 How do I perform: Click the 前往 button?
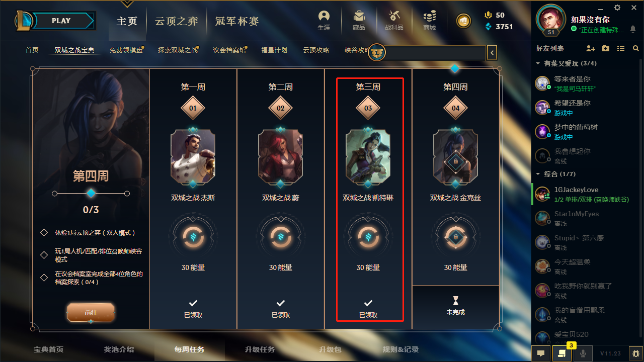click(91, 312)
